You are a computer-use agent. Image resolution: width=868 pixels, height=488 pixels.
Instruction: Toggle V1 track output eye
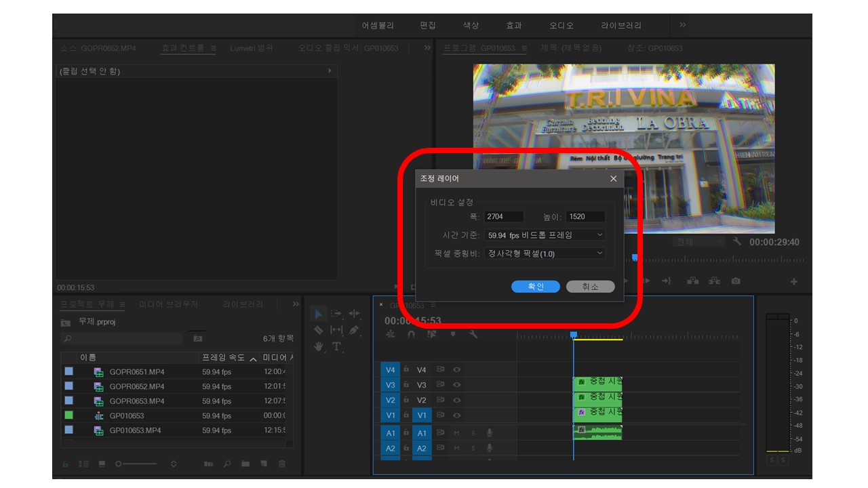457,415
